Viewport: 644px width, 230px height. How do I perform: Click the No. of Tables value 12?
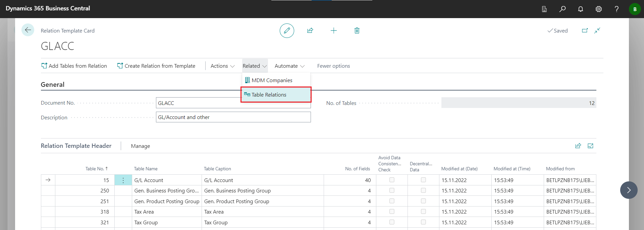point(519,103)
